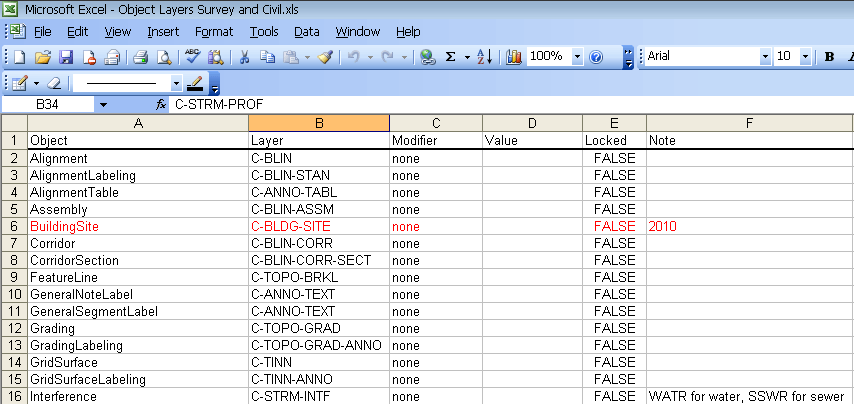Sort ascending with the A-Z icon
Screen dimensions: 854x404
tap(483, 57)
